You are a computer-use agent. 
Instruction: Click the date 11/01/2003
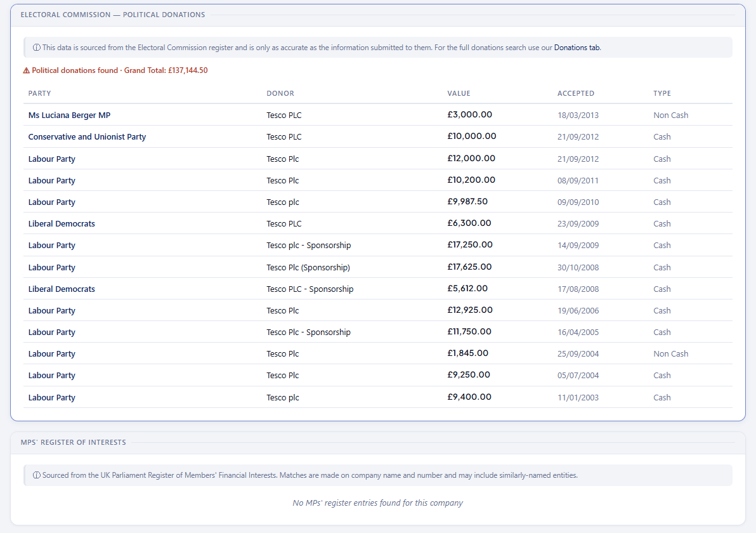[578, 397]
